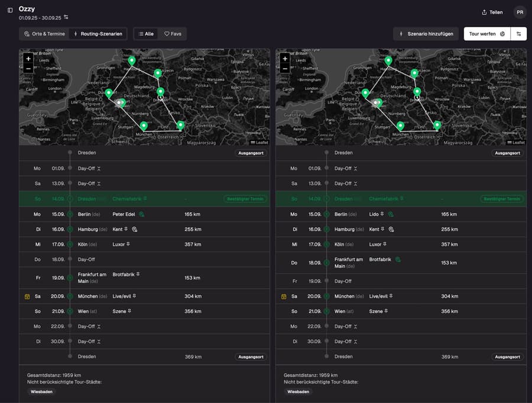Click the green promoter icon next to Peter Edel

click(x=142, y=214)
